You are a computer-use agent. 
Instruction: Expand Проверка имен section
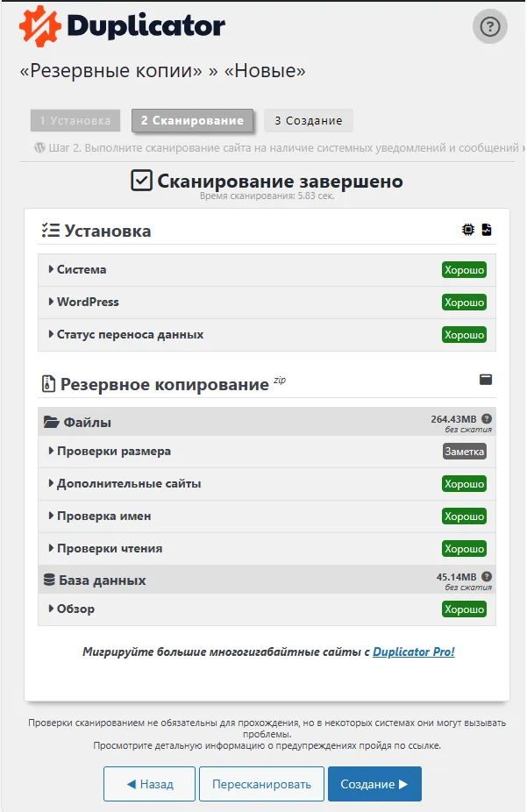click(267, 516)
